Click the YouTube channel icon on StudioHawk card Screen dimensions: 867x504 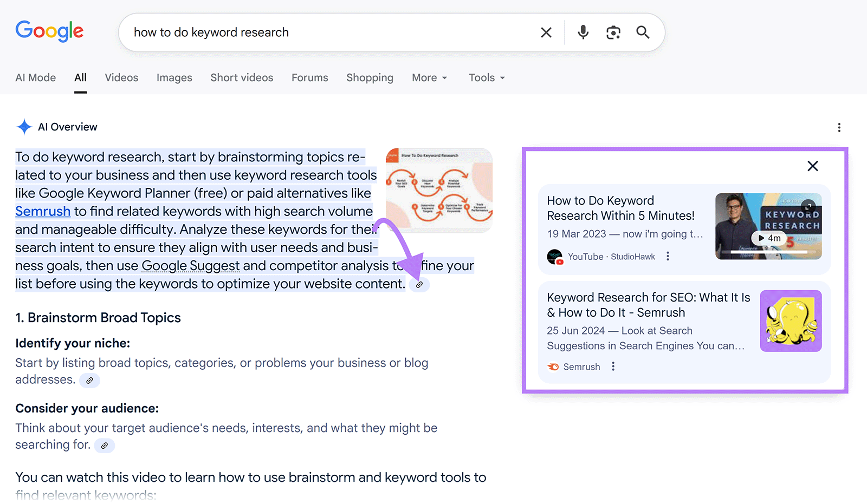[554, 257]
